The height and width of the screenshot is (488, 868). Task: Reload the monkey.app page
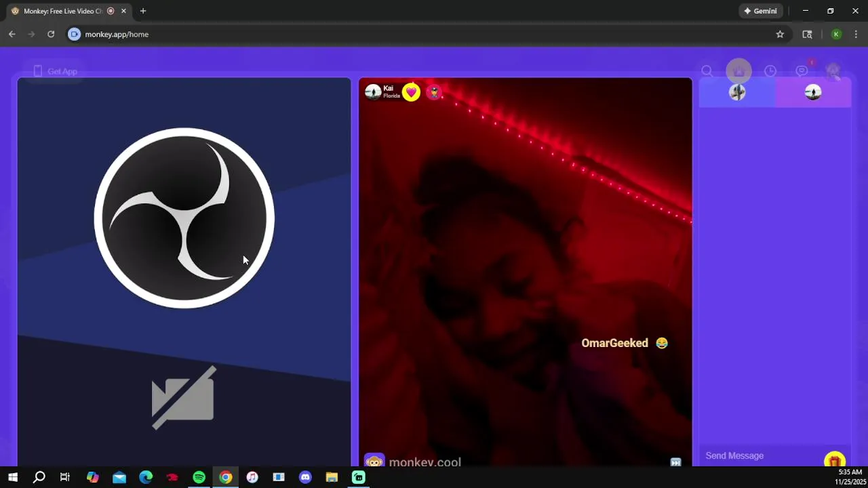point(51,34)
